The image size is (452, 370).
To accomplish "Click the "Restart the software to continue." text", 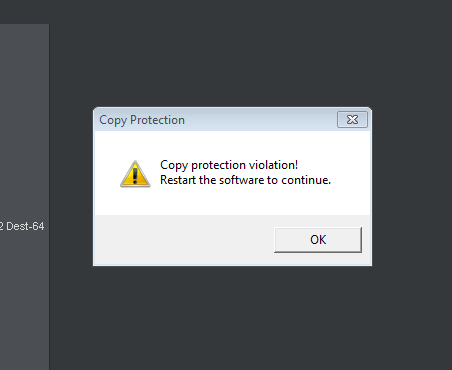I will [245, 180].
